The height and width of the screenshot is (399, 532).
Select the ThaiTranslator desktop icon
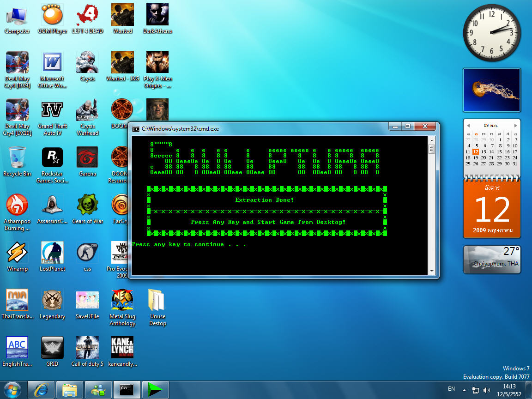tap(17, 304)
